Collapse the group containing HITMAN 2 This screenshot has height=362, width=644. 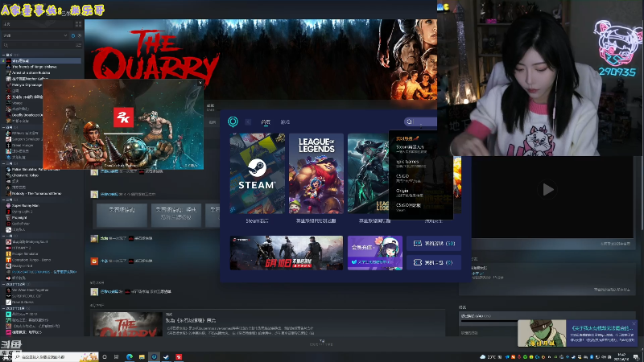pyautogui.click(x=4, y=236)
